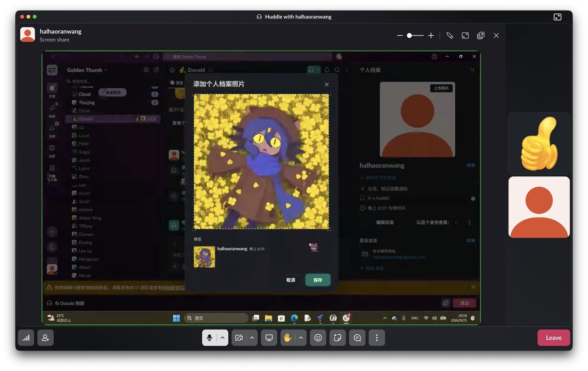Go back in shared Slack history
This screenshot has height=371, width=588.
pyautogui.click(x=137, y=57)
